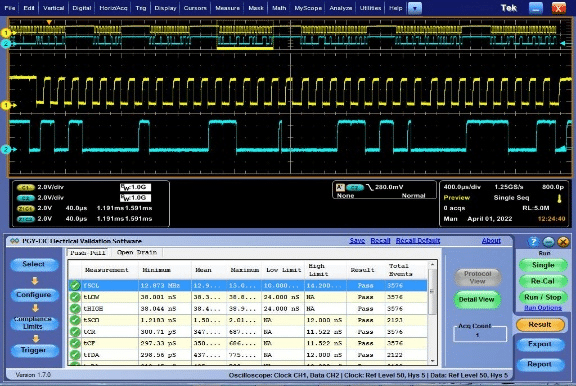Screen dimensions: 576x386
Task: Open the File menu
Action: (x=10, y=8)
